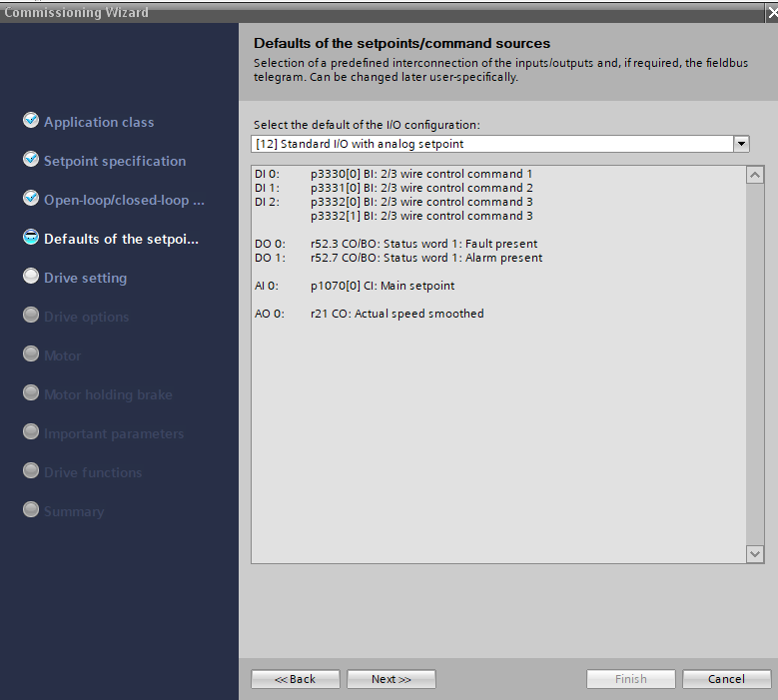Click the Summary step circle icon
This screenshot has width=778, height=700.
tap(31, 509)
